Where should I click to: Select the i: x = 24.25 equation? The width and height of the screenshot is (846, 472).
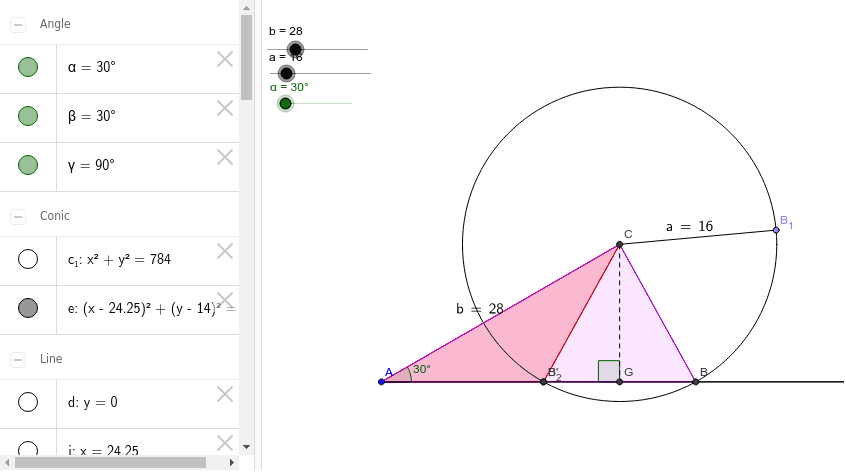(103, 450)
